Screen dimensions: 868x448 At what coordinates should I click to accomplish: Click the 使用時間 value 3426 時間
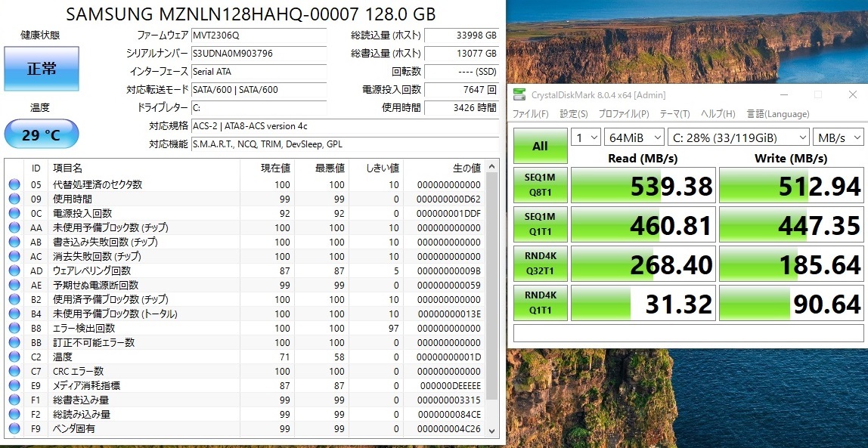(x=462, y=108)
